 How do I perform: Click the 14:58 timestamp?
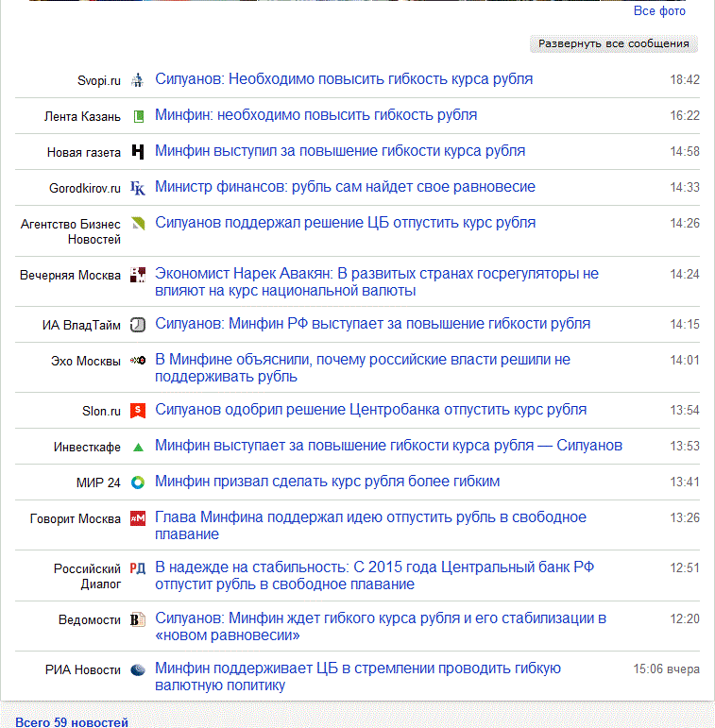(685, 151)
